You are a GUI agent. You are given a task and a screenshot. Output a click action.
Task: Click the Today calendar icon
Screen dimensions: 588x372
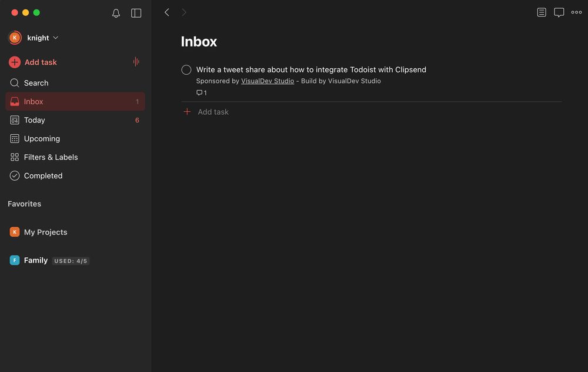click(x=15, y=120)
